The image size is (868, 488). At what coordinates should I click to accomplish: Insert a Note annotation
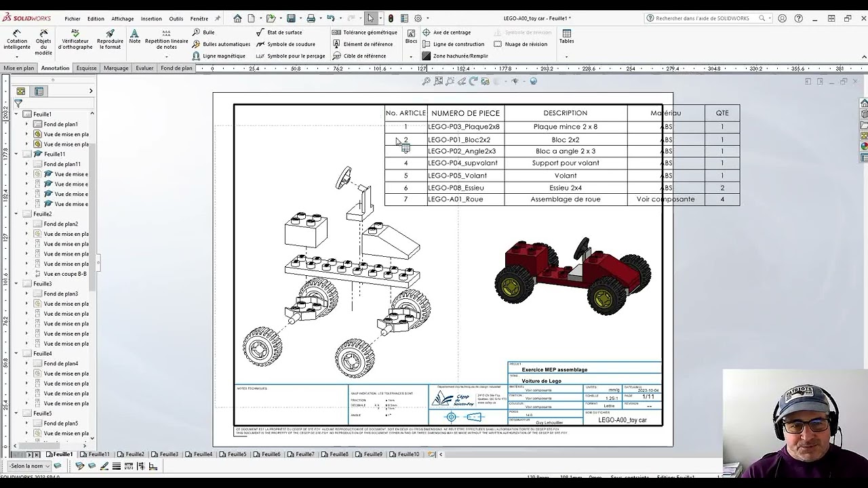tap(134, 37)
